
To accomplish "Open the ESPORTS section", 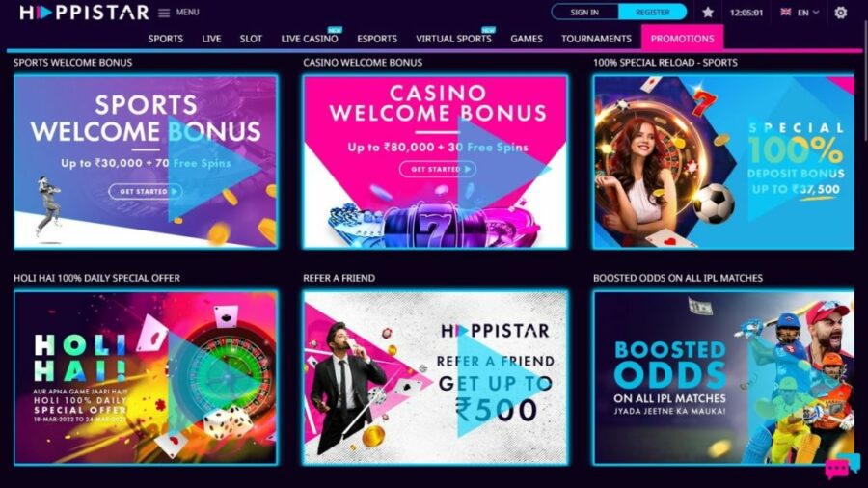I will tap(377, 39).
